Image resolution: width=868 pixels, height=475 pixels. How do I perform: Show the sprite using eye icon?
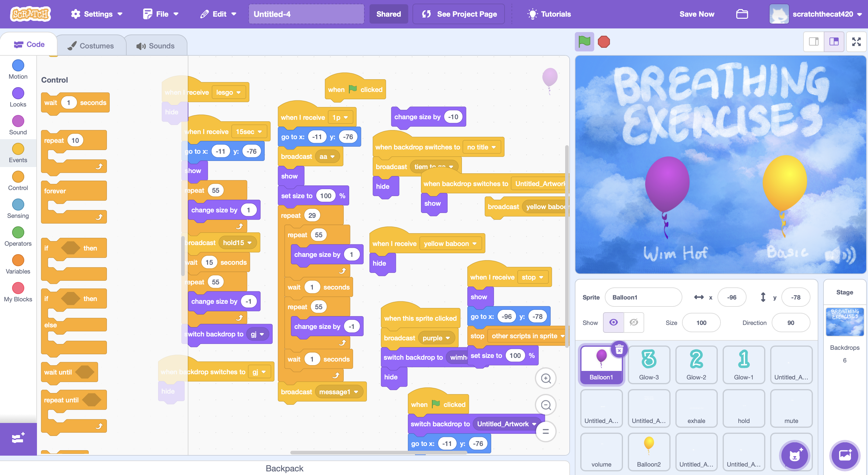(613, 323)
